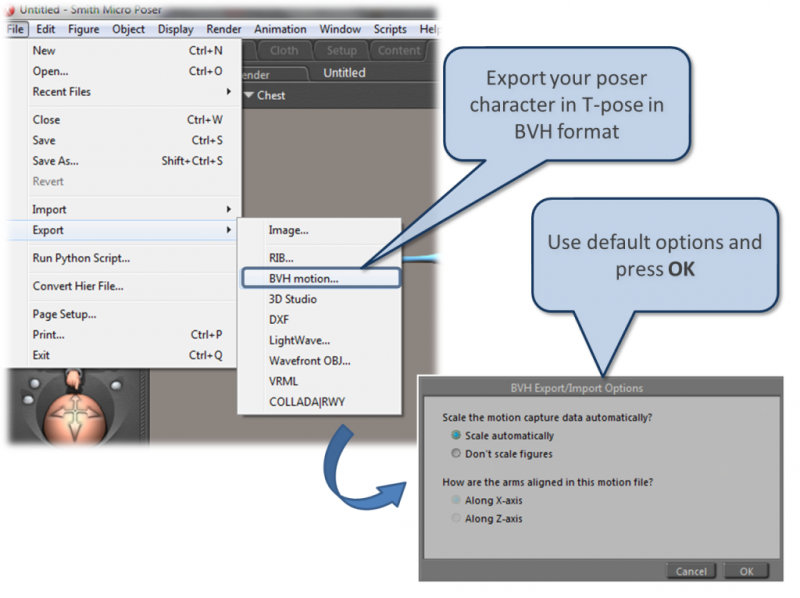Open the Chest body part dropdown
This screenshot has width=800, height=598.
tap(265, 95)
